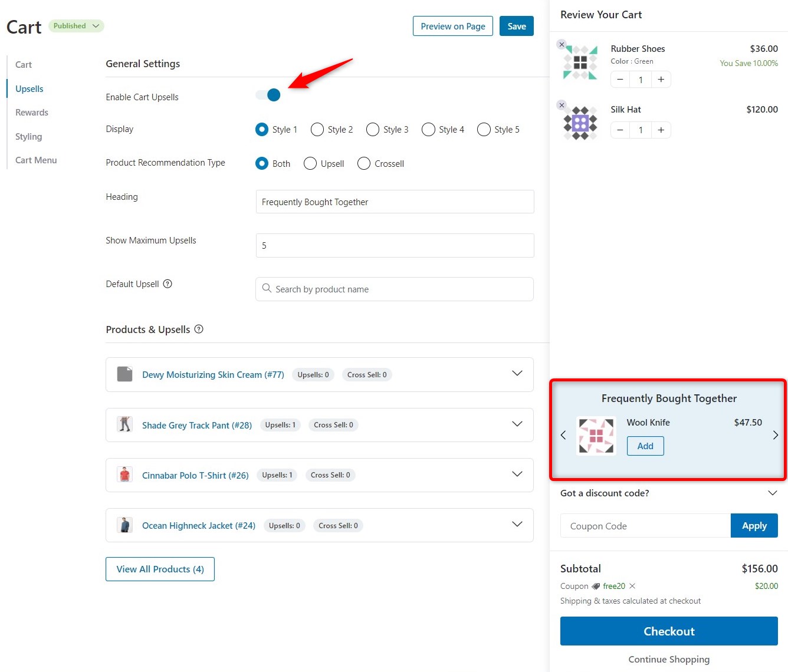788x672 pixels.
Task: Remove Rubber Shoes from cart
Action: click(x=562, y=44)
